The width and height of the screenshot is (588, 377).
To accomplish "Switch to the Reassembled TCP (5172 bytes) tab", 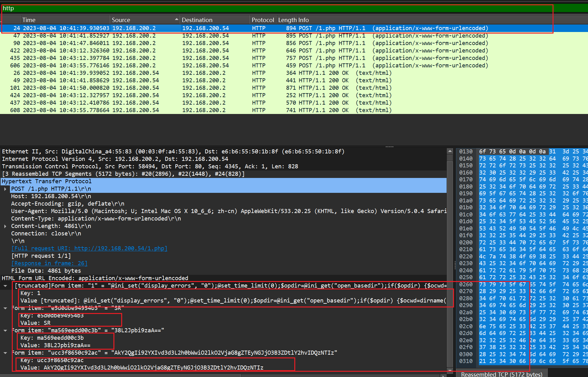I will [502, 374].
